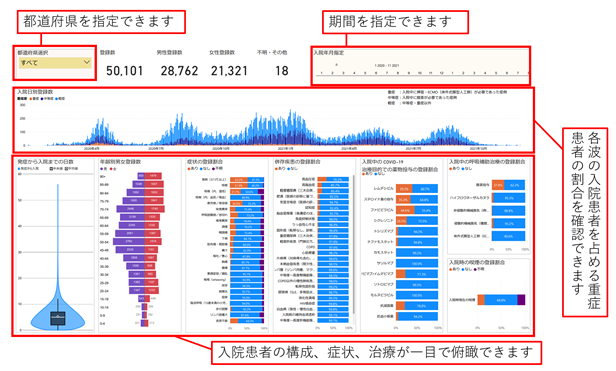Click the なし legend item in 呼吸補助治療 chart
This screenshot has height=371, width=616.
(467, 168)
